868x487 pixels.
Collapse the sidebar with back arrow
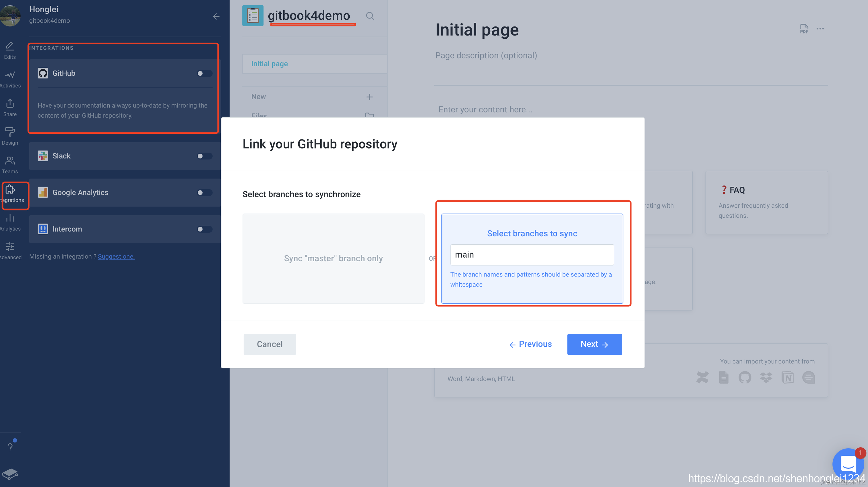[216, 16]
